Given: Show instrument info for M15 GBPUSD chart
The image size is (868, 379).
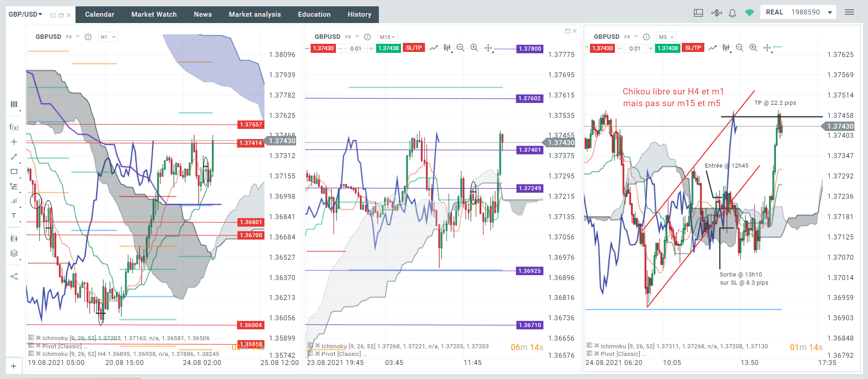Looking at the screenshot, I should tap(368, 37).
